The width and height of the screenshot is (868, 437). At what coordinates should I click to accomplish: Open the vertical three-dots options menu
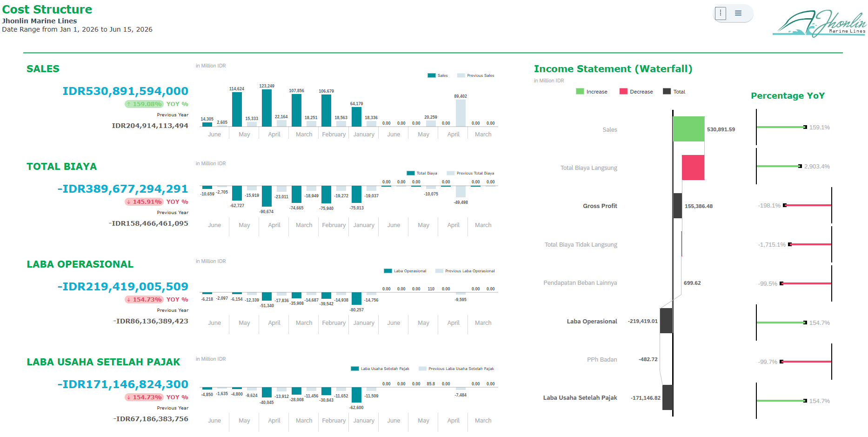[721, 13]
